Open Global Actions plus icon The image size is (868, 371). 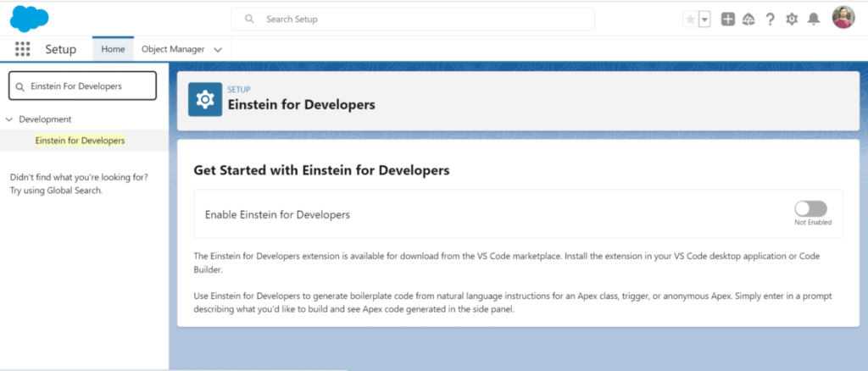[728, 19]
